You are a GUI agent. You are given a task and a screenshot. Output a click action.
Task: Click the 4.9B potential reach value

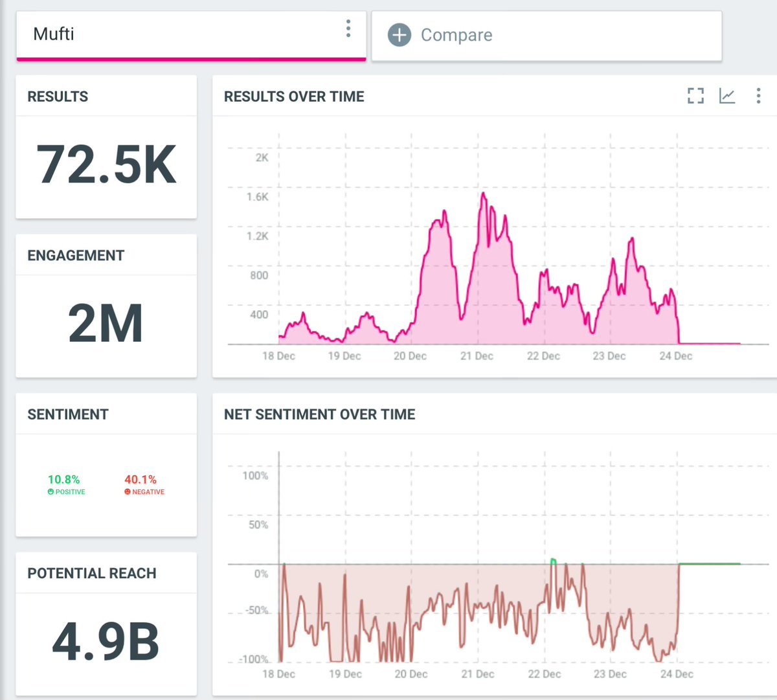click(x=106, y=642)
